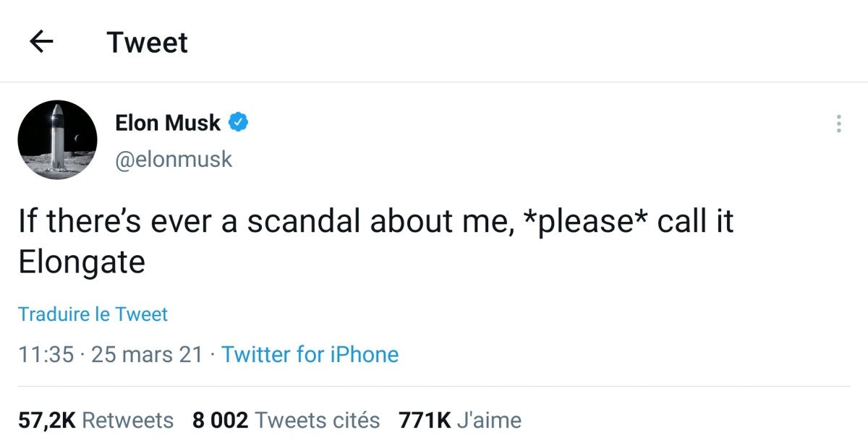Open the three-dot more options menu
This screenshot has height=448, width=868.
pos(838,124)
